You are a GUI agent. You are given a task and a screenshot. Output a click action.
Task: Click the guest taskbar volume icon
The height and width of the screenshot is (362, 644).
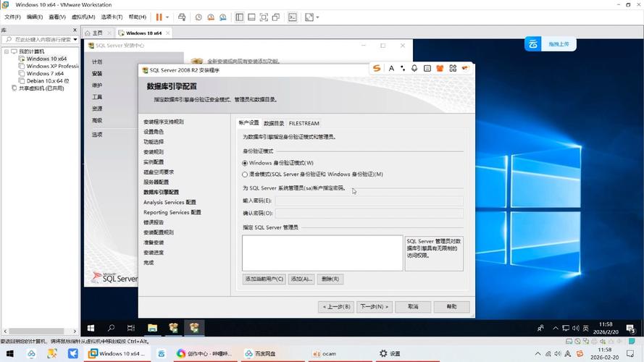click(575, 328)
